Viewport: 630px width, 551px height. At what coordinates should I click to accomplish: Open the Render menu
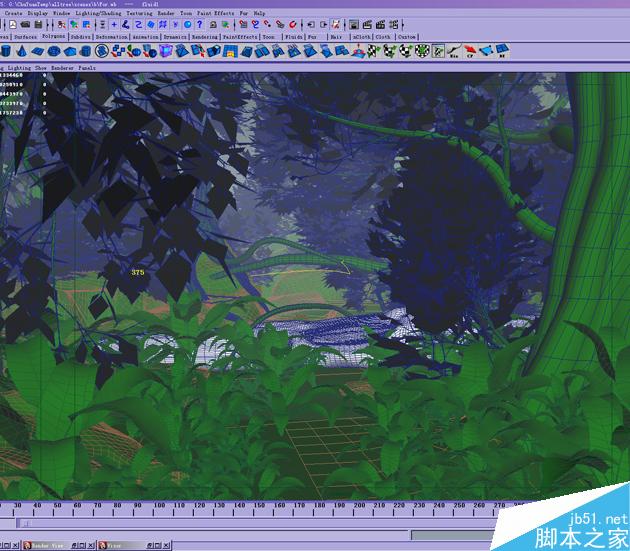coord(166,13)
